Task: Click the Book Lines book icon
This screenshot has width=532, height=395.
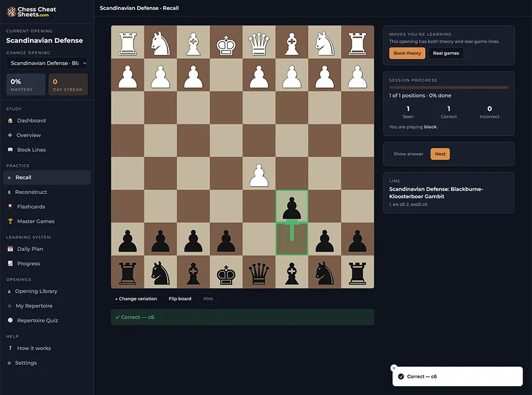Action: click(x=10, y=150)
